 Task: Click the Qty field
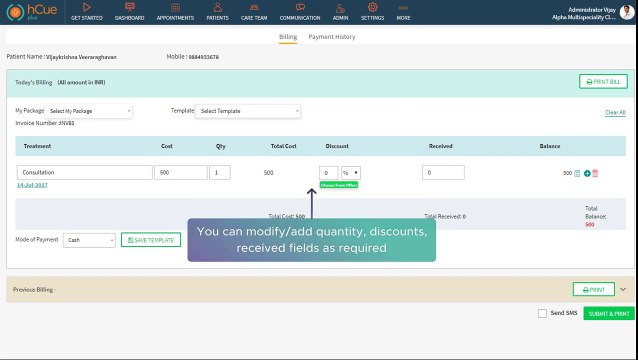pyautogui.click(x=220, y=172)
